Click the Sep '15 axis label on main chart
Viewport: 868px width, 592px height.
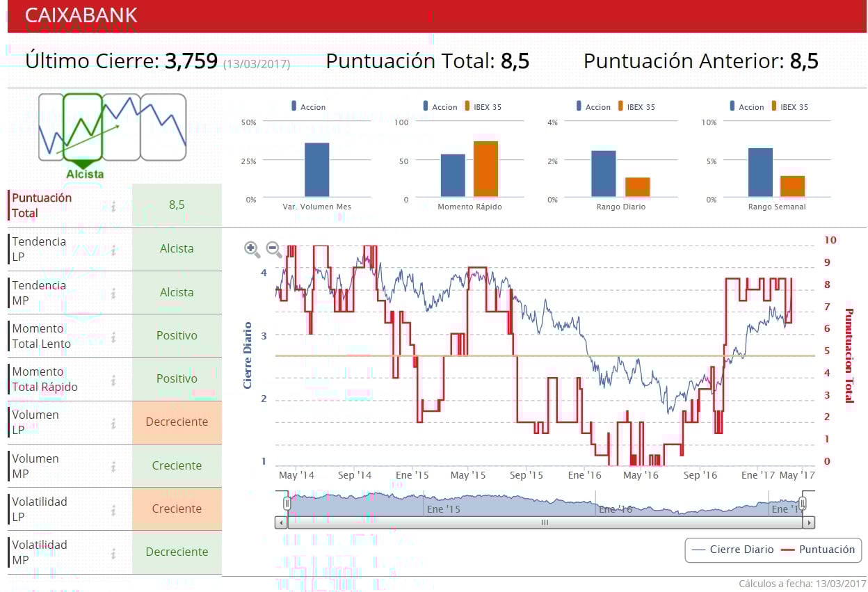tap(526, 475)
